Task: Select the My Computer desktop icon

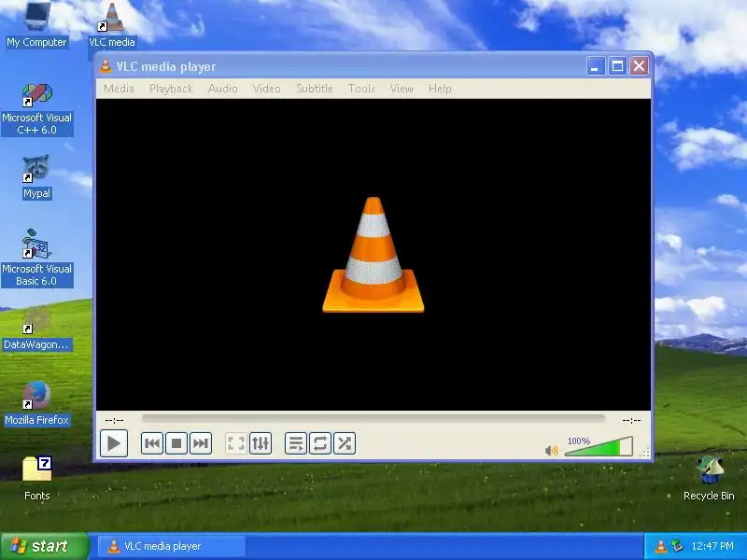Action: click(36, 25)
